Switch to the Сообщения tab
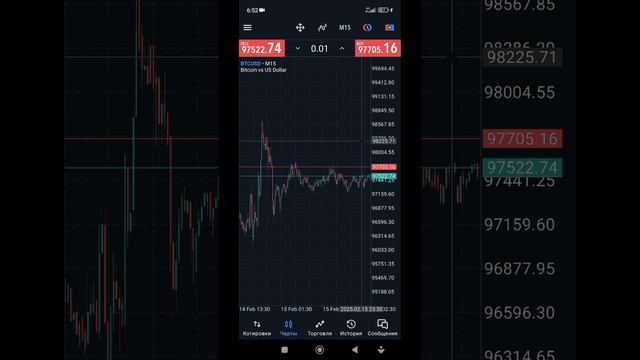Viewport: 640px width, 360px height. 382,328
